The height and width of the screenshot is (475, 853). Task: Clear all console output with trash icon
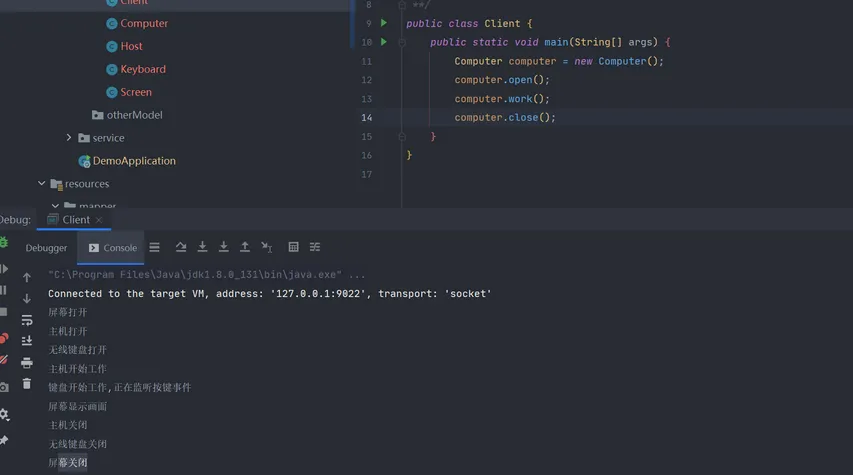coord(27,384)
